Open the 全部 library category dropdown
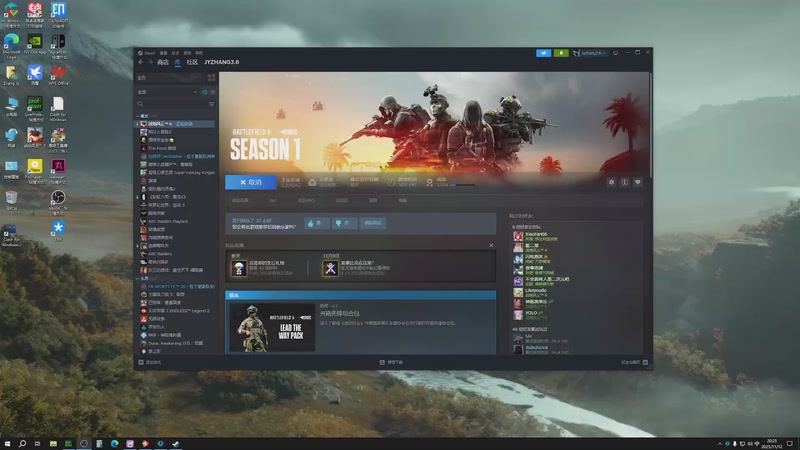Screen dimensions: 800x450 pyautogui.click(x=168, y=92)
